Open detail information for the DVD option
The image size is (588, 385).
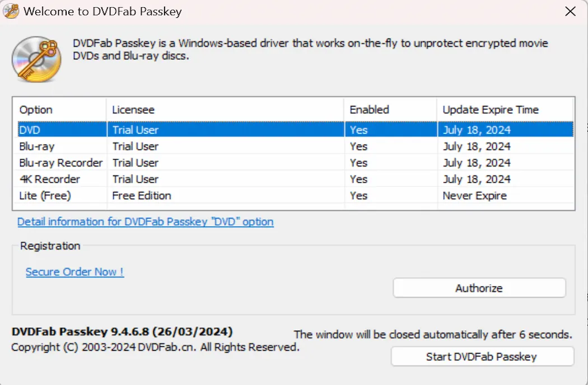146,221
